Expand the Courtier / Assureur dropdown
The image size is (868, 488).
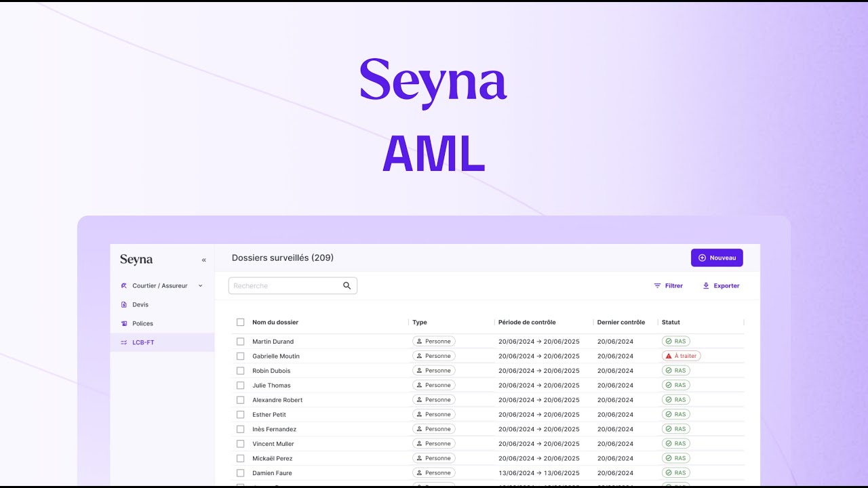[162, 286]
